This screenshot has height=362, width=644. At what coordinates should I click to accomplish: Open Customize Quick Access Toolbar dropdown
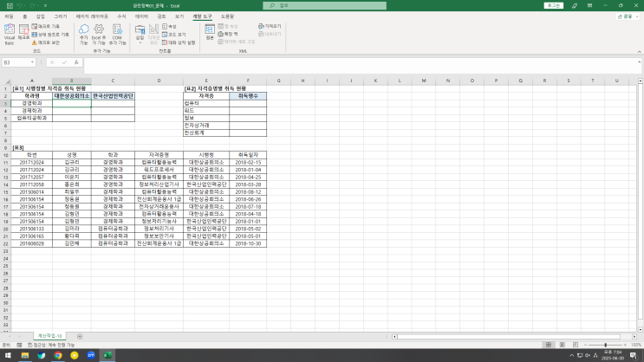pos(45,6)
